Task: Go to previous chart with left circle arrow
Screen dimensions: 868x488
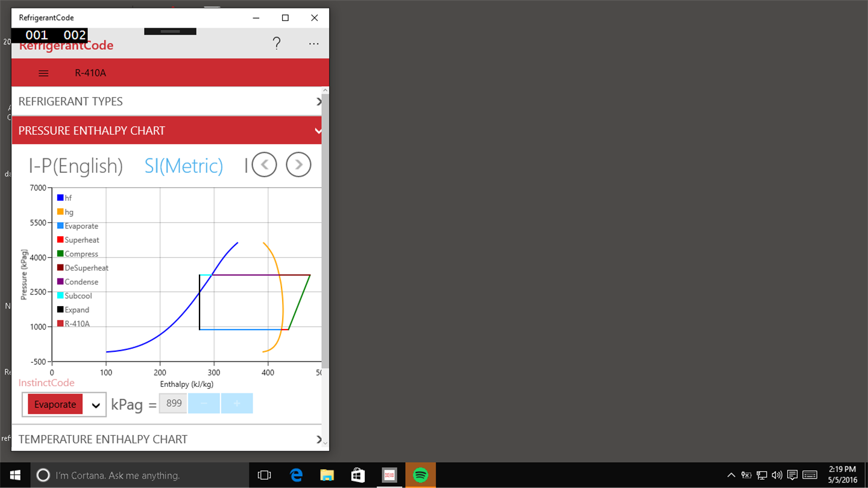Action: click(264, 164)
